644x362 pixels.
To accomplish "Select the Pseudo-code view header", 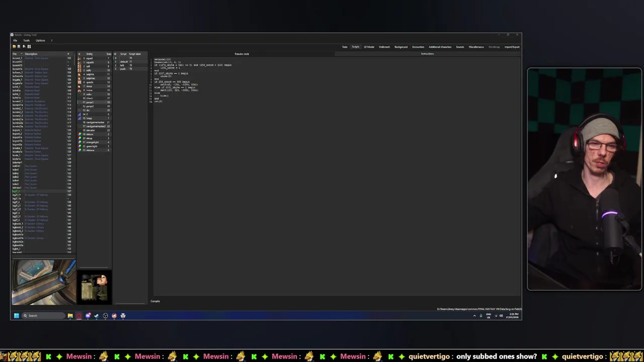I will click(242, 54).
